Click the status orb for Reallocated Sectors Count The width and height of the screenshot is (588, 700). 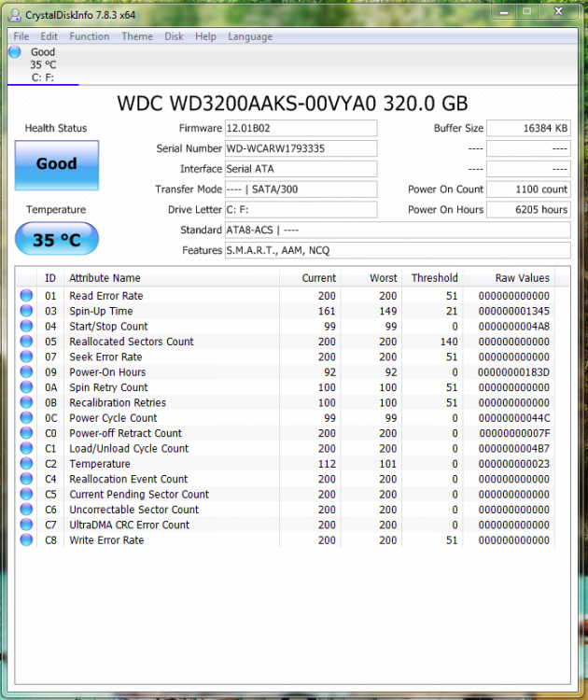pyautogui.click(x=26, y=342)
